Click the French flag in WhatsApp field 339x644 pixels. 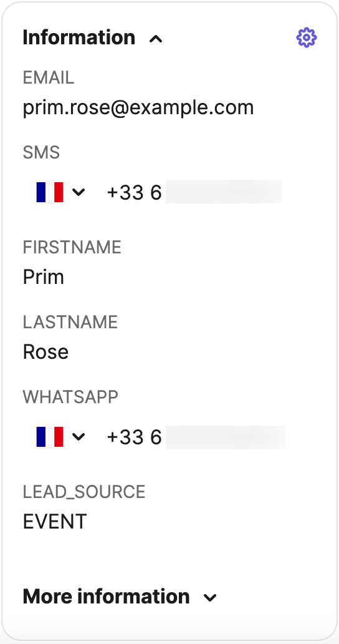50,437
